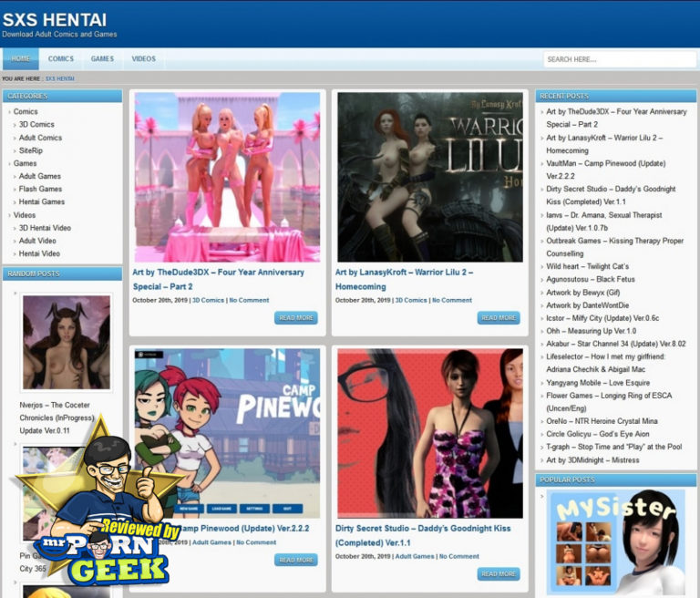
Task: Select 3D Comics in Categories sidebar
Action: (36, 125)
